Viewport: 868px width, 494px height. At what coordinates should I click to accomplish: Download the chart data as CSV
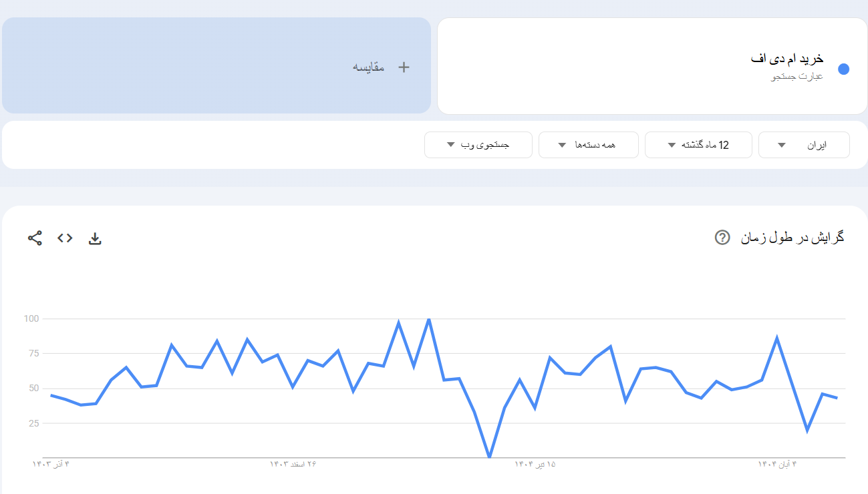click(95, 238)
